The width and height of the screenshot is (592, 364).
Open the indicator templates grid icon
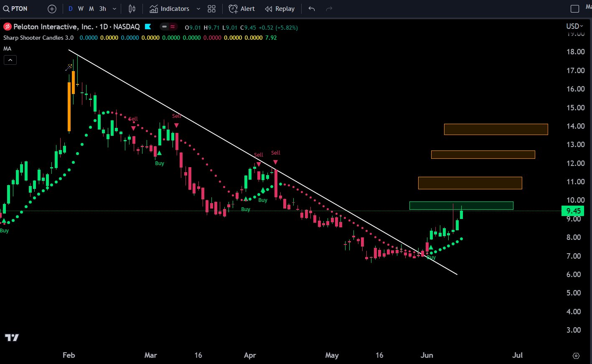click(212, 9)
